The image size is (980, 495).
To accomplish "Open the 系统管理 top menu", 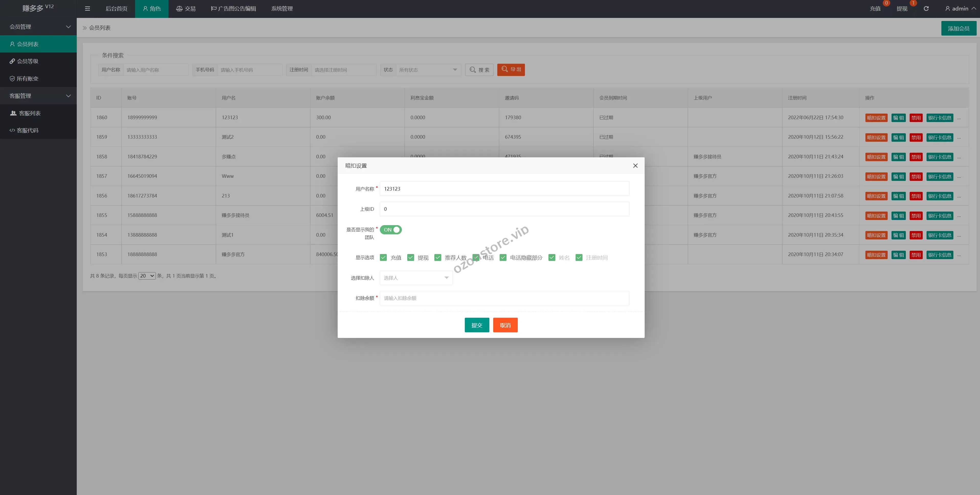I will pos(282,8).
